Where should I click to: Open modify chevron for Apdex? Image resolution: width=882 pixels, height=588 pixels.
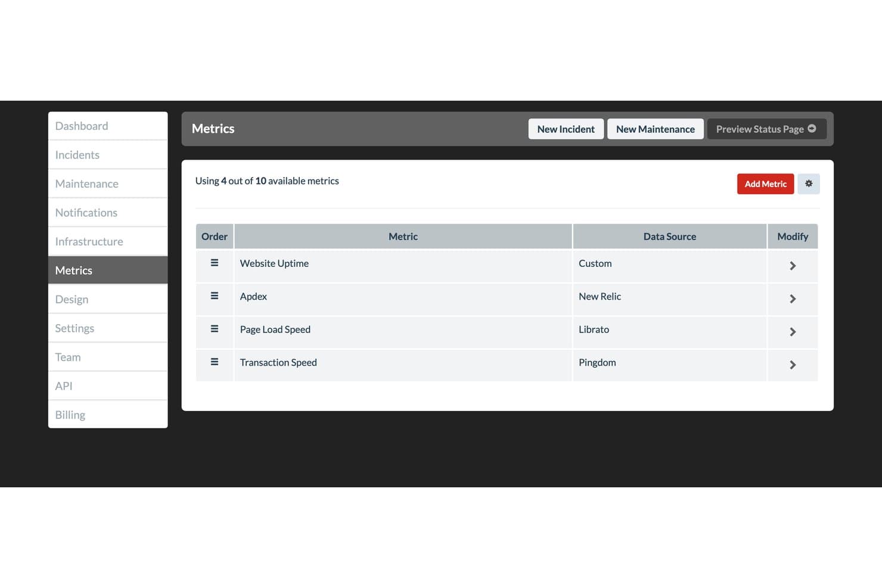pos(793,299)
